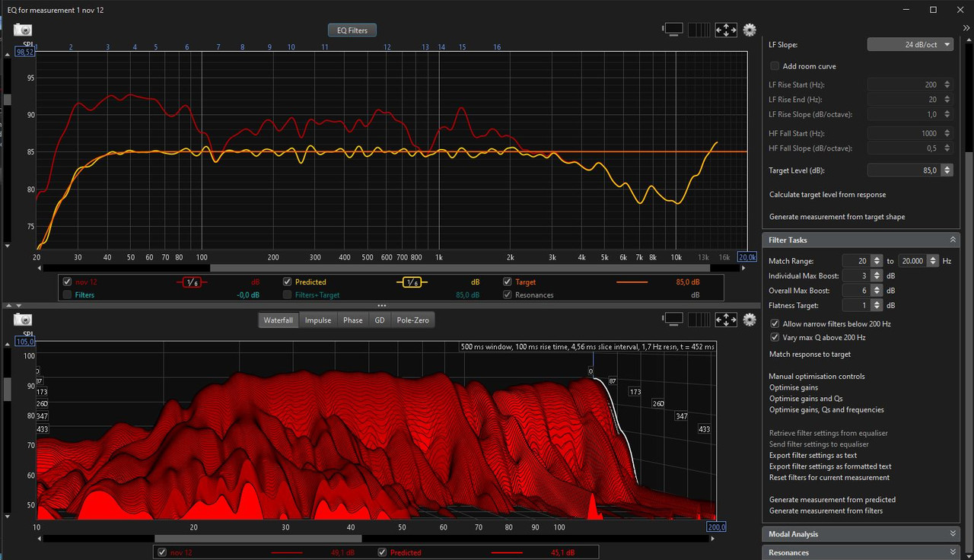
Task: Toggle the top graph frequency axis bars icon
Action: point(699,30)
